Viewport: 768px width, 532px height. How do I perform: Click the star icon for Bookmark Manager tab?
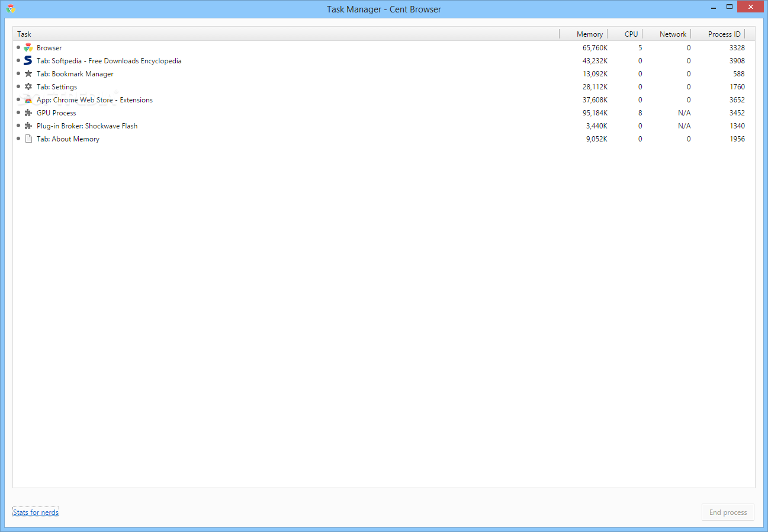pos(28,74)
